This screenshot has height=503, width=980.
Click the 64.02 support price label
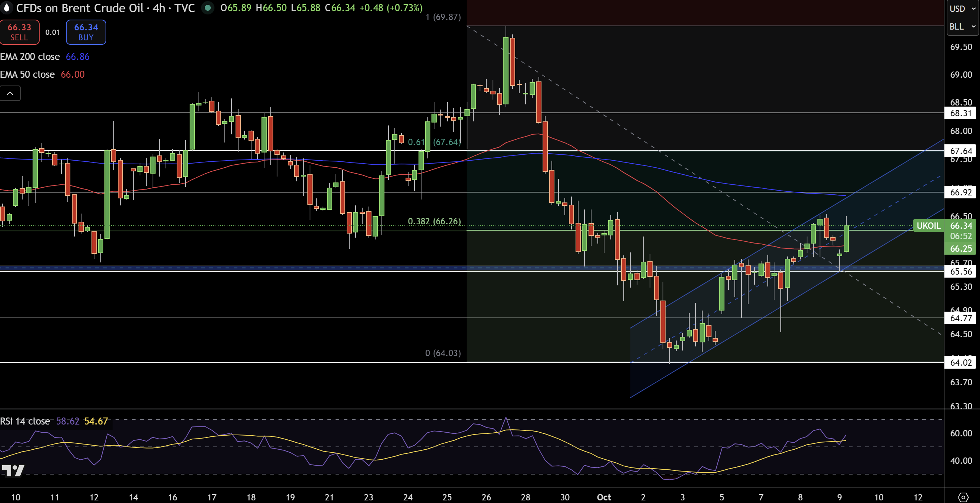click(x=961, y=362)
